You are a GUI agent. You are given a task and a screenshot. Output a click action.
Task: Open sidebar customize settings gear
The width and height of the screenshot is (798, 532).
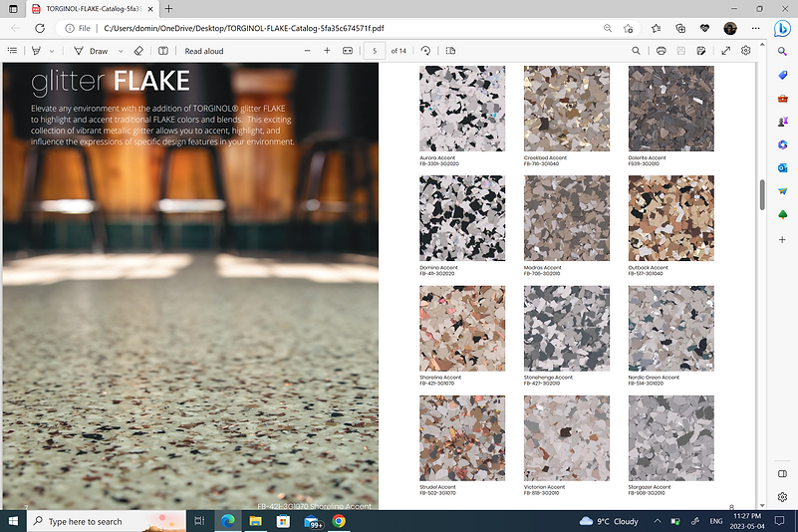[783, 497]
